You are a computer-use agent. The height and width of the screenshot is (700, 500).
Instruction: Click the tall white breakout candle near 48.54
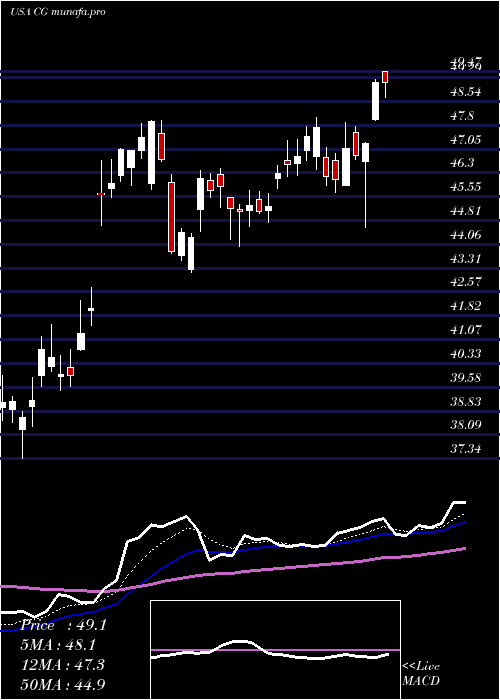coord(375,101)
